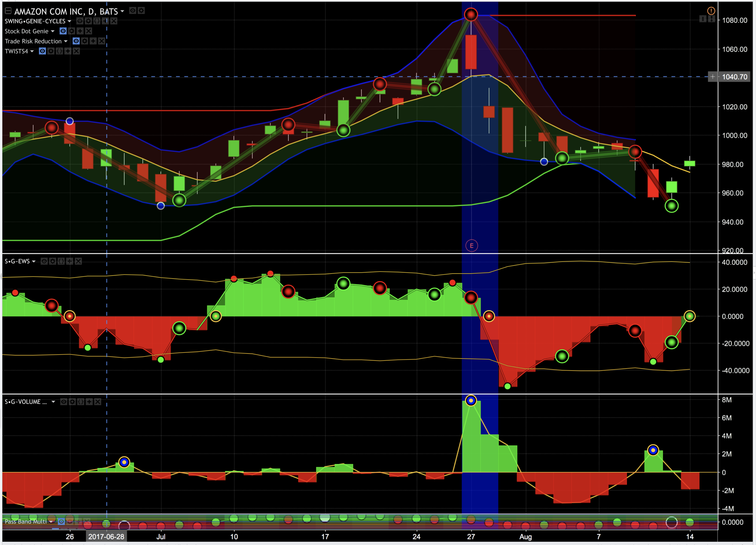Viewport: 756px width, 545px height.
Task: Click the plus icon of S•G~EWS
Action: click(70, 261)
